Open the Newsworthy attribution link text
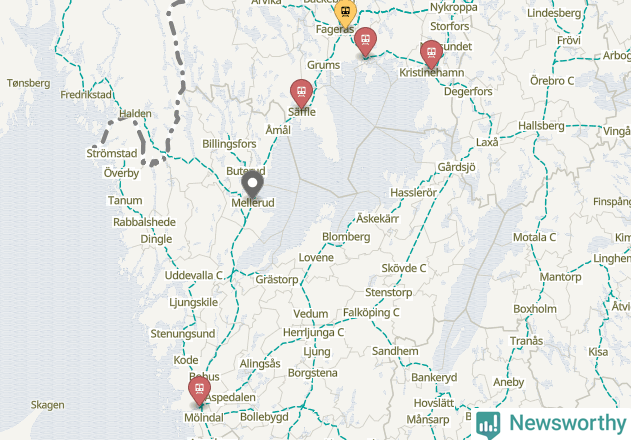The width and height of the screenshot is (631, 440). [x=568, y=423]
